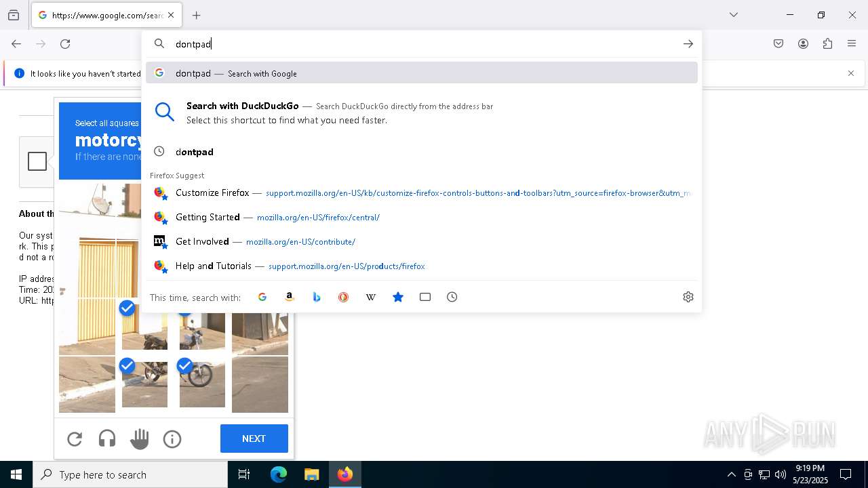Select the bare pavement captcha tile

coord(260,384)
